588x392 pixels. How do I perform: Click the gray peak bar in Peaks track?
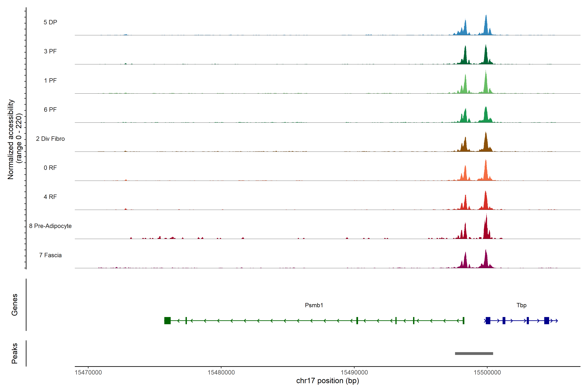(x=474, y=353)
